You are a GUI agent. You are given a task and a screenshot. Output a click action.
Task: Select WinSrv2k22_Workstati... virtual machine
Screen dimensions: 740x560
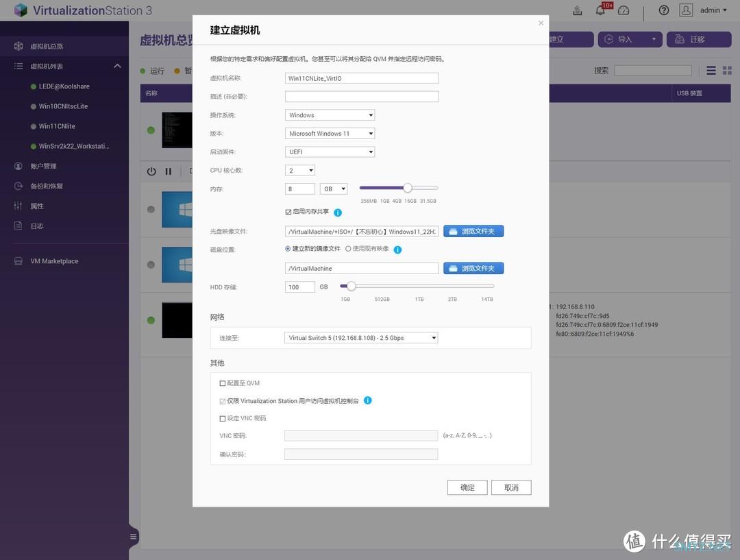tap(74, 147)
